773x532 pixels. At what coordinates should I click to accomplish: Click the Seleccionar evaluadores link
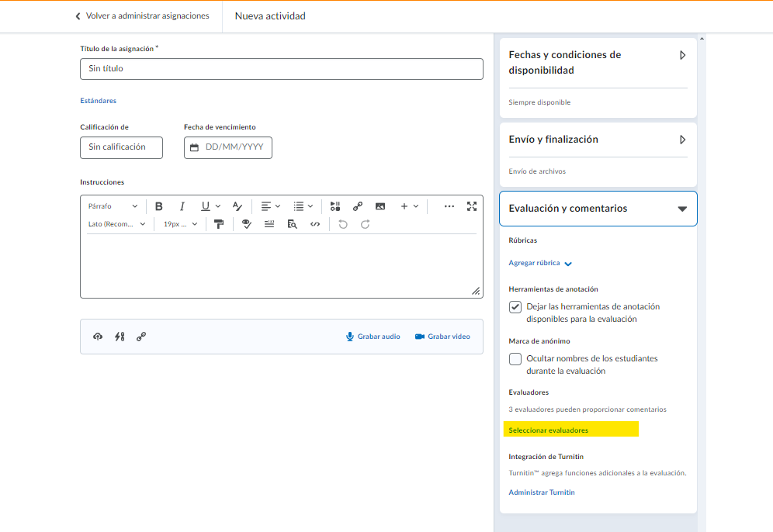pos(549,430)
